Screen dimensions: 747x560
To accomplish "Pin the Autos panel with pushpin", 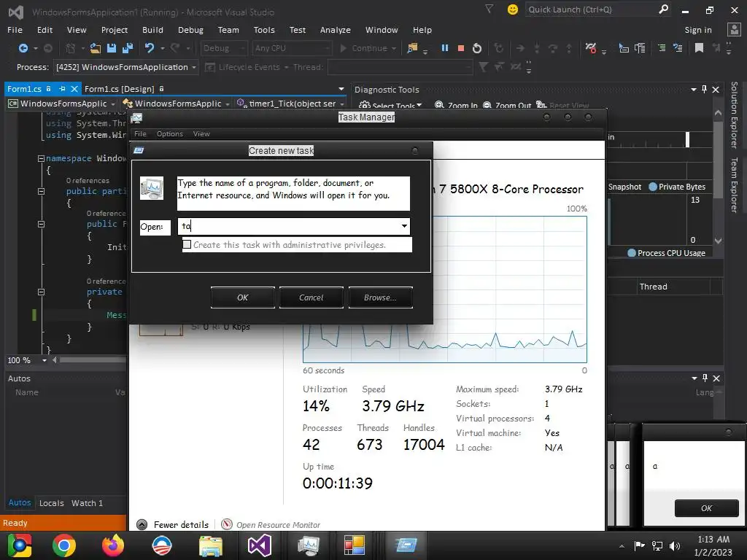I will (x=705, y=378).
